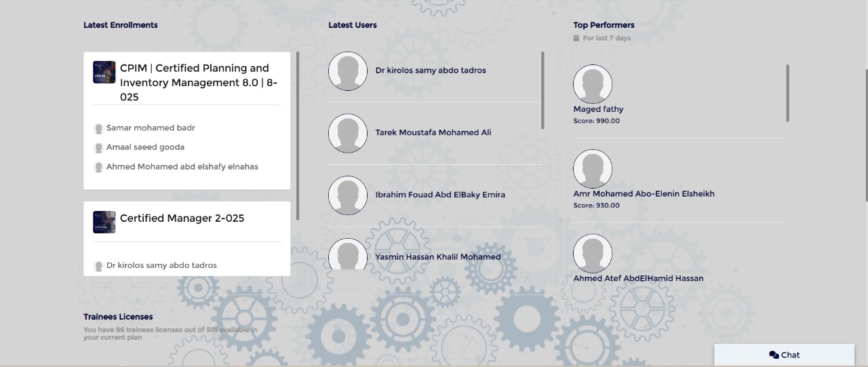Image resolution: width=868 pixels, height=367 pixels.
Task: Click the Latest Enrollments list scrollbar
Action: pos(298,136)
